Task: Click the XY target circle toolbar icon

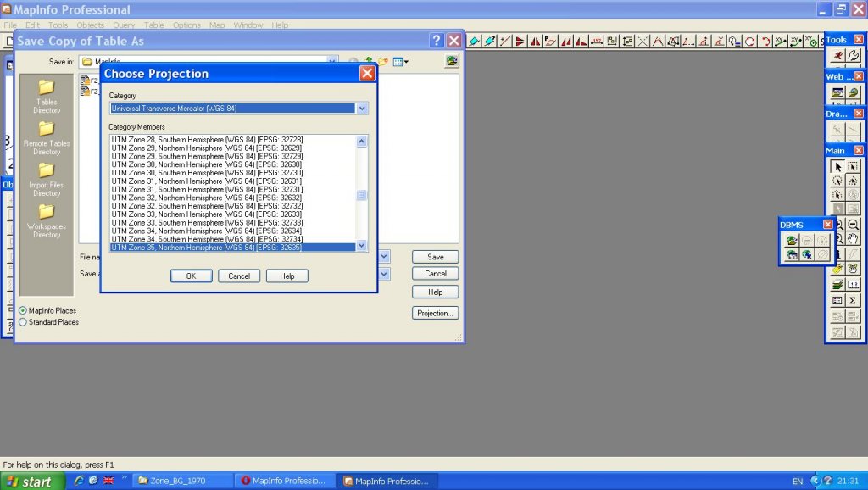Action: (811, 41)
